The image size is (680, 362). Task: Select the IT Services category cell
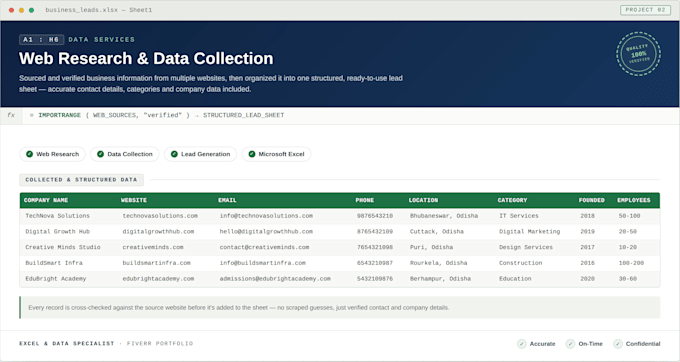point(519,216)
